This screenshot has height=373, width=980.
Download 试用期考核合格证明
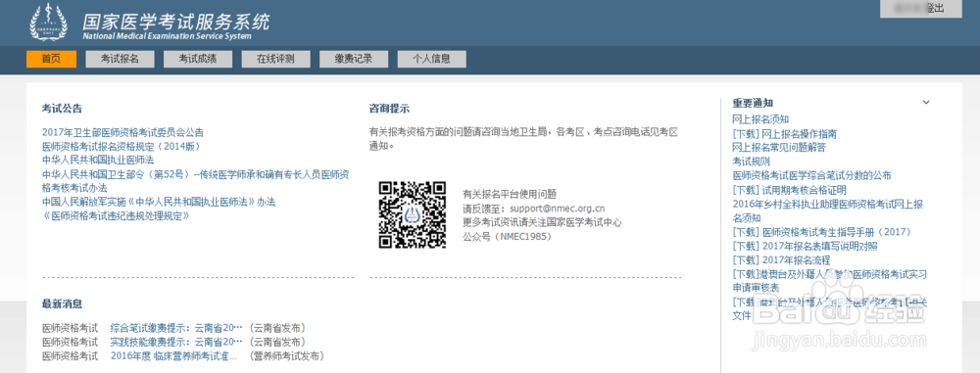[x=789, y=190]
